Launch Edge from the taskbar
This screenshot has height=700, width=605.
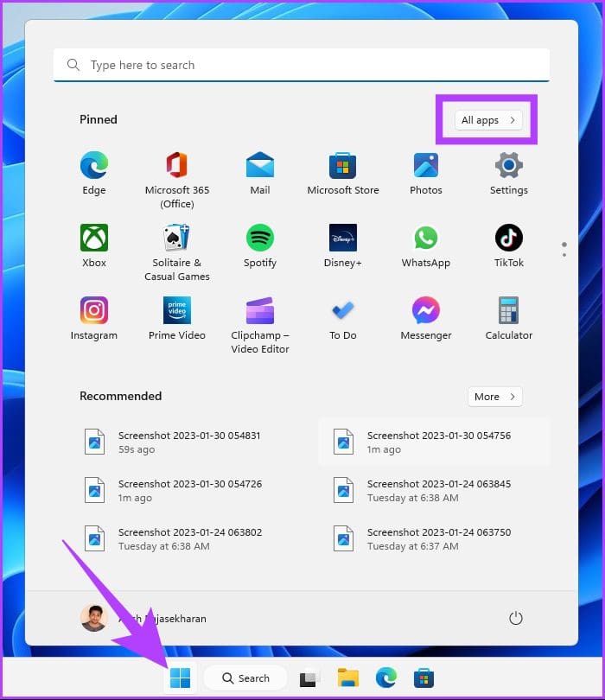coord(385,678)
